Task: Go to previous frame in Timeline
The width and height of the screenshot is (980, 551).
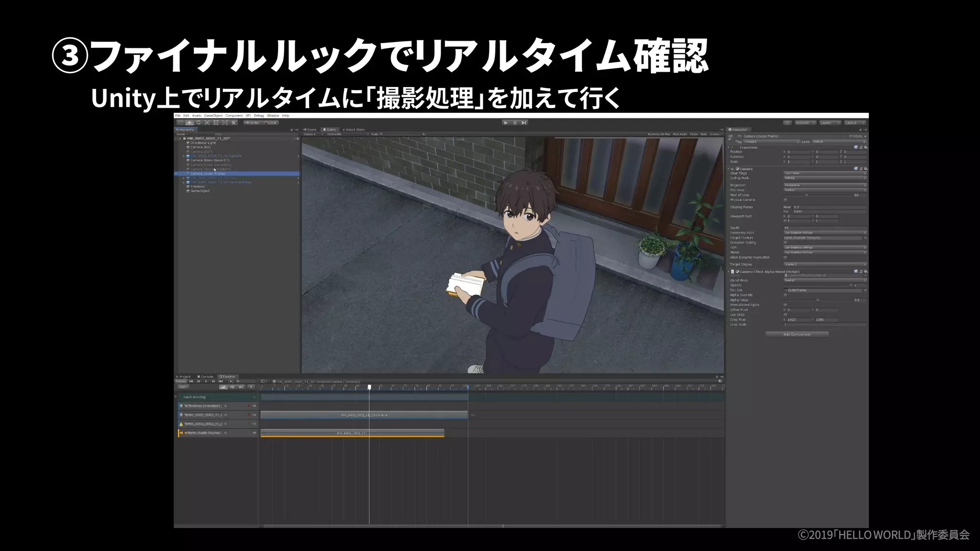Action: tap(199, 382)
